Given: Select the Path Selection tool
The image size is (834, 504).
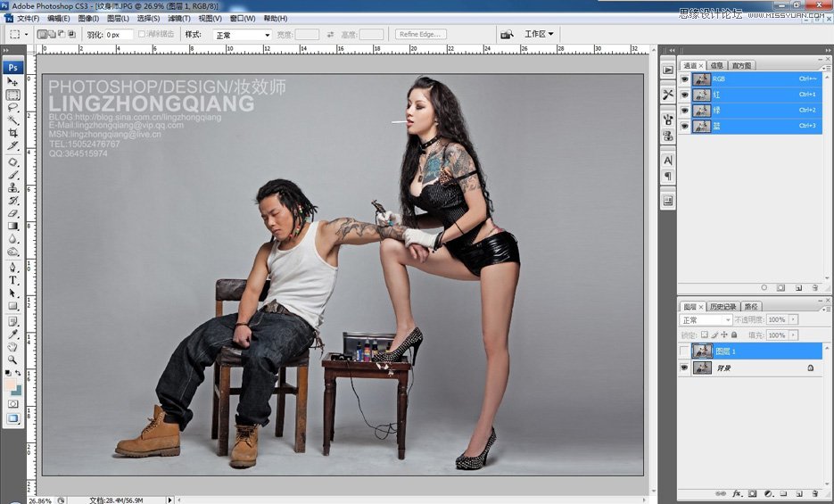Looking at the screenshot, I should coord(12,293).
